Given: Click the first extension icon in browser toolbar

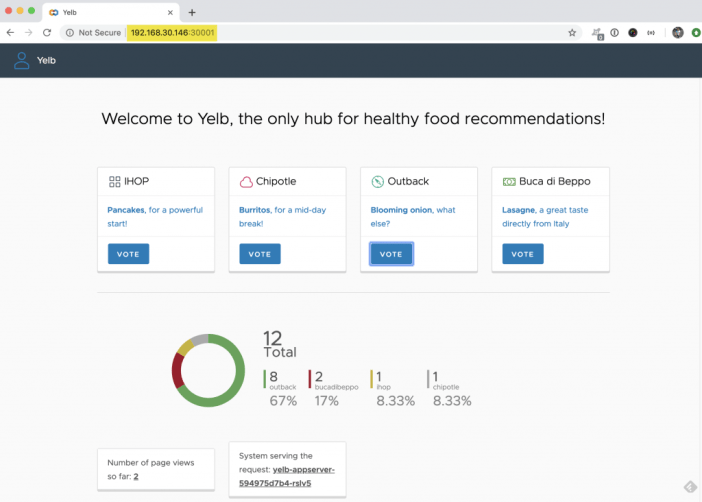Looking at the screenshot, I should [x=598, y=33].
